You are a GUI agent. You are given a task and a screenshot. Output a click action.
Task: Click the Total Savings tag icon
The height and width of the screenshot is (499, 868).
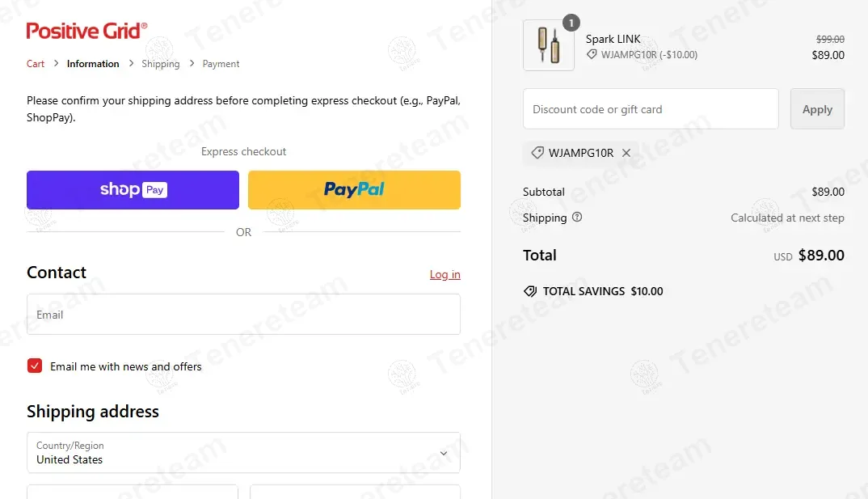(x=530, y=291)
